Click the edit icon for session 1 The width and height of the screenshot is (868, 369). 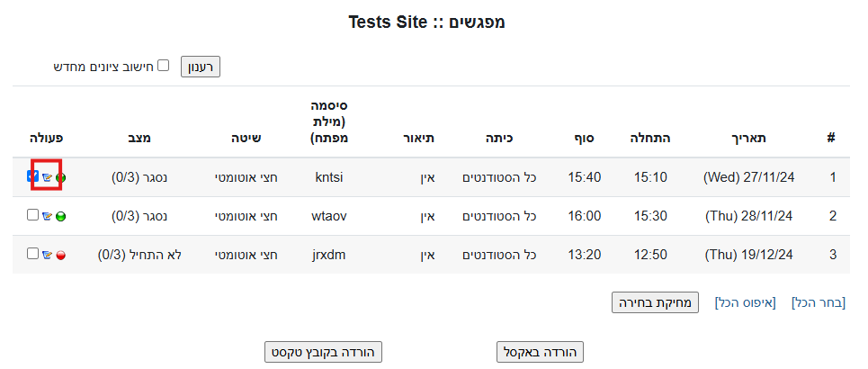click(47, 177)
